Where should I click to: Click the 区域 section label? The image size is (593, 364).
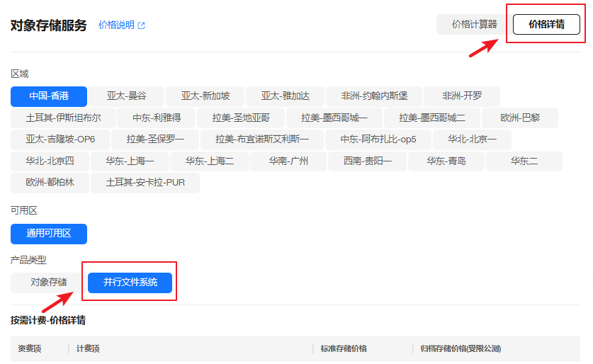click(x=20, y=74)
